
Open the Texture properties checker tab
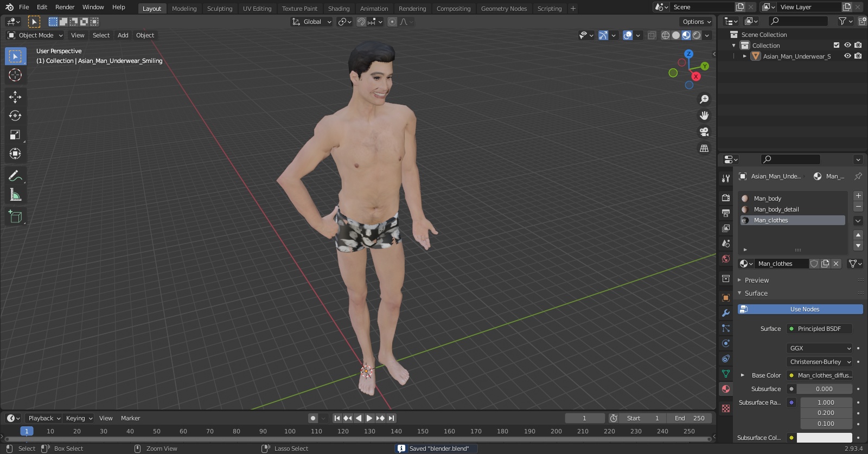pyautogui.click(x=726, y=408)
